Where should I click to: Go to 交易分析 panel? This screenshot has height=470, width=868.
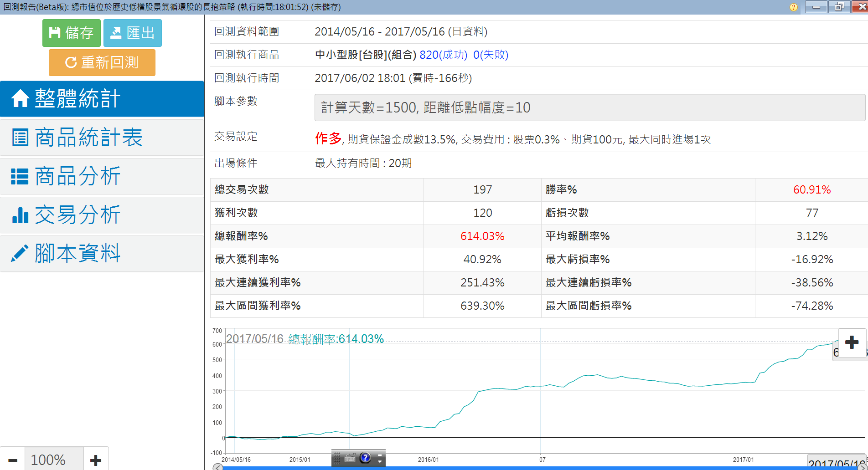pyautogui.click(x=102, y=215)
